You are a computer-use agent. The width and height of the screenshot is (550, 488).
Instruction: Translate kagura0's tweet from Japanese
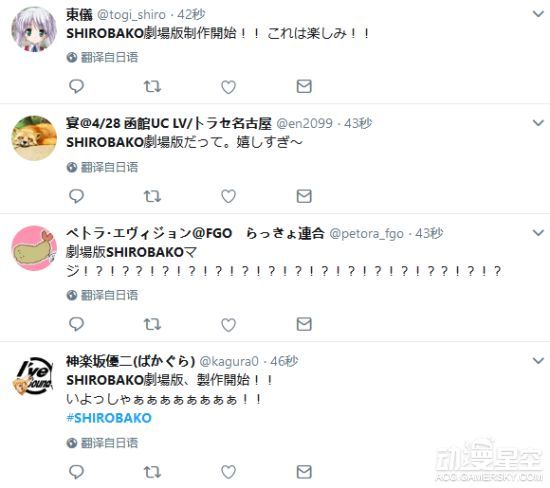coord(102,443)
